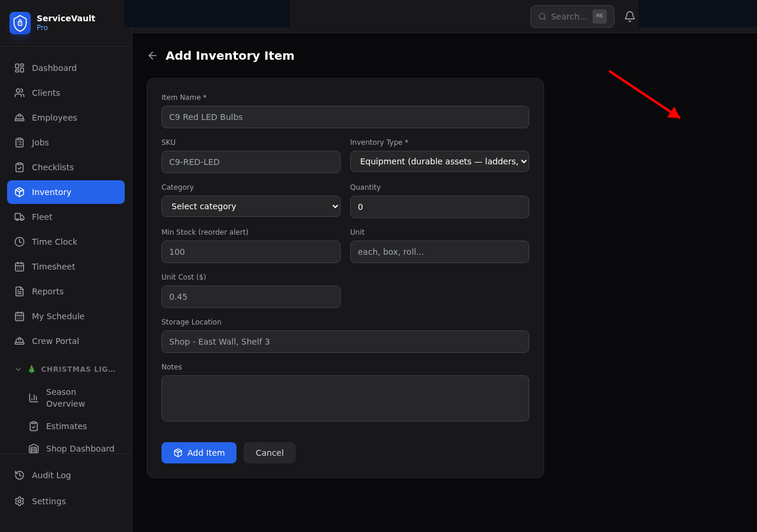Viewport: 757px width, 532px height.
Task: Click the notifications bell icon
Action: [630, 17]
